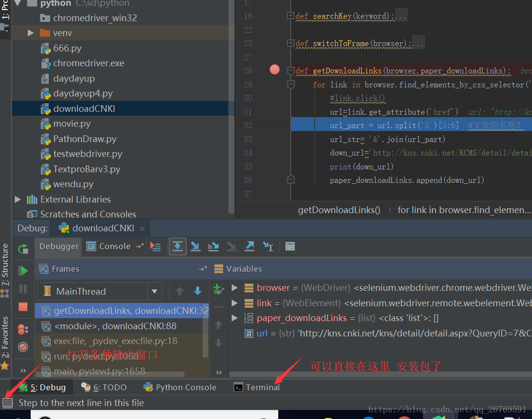Click Restore Layout icon in Frames header
This screenshot has width=532, height=419.
click(x=203, y=269)
